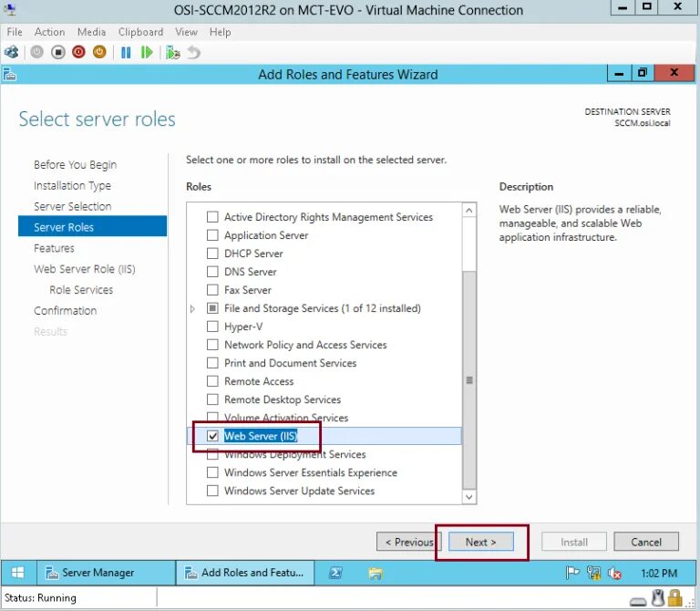Check Windows Server Update Services
Screen dimensions: 700x611
(x=213, y=491)
